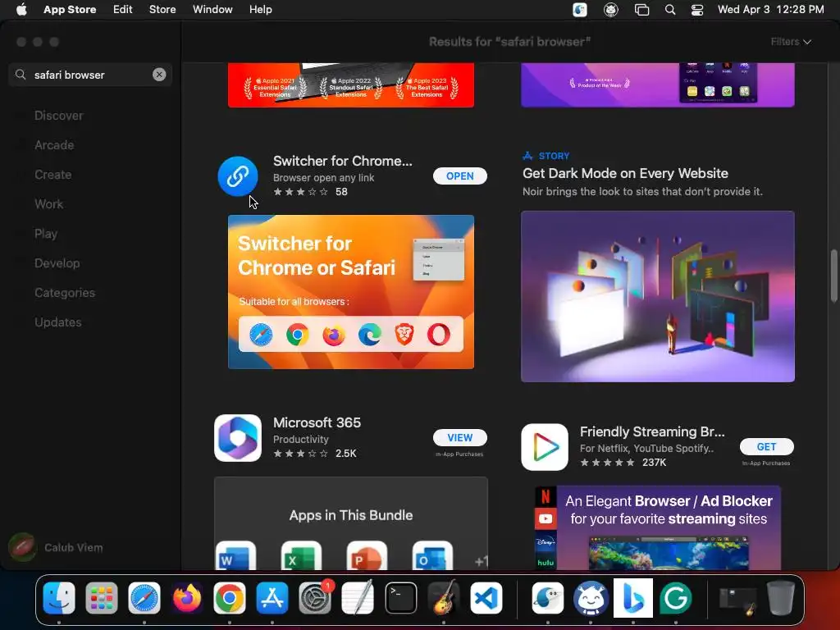840x630 pixels.
Task: Click the PowerPoint icon in the bundle
Action: [367, 556]
